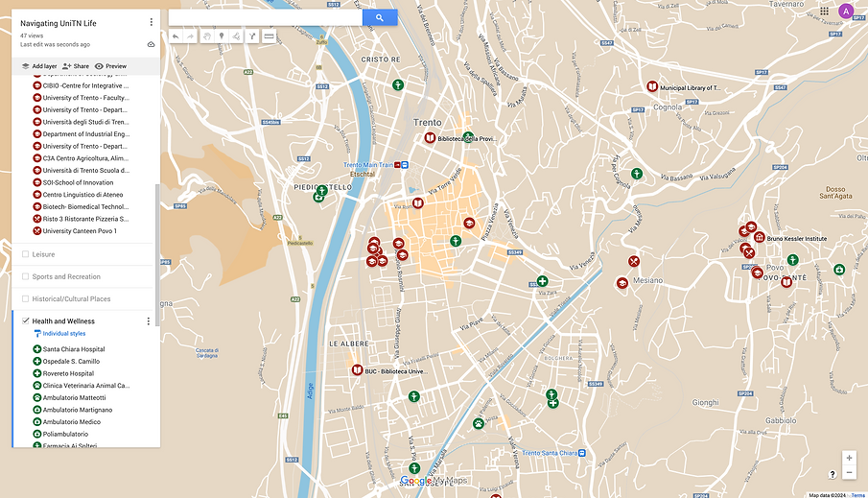The width and height of the screenshot is (868, 498).
Task: Click Bruno Kessler Institute marker
Action: point(759,237)
